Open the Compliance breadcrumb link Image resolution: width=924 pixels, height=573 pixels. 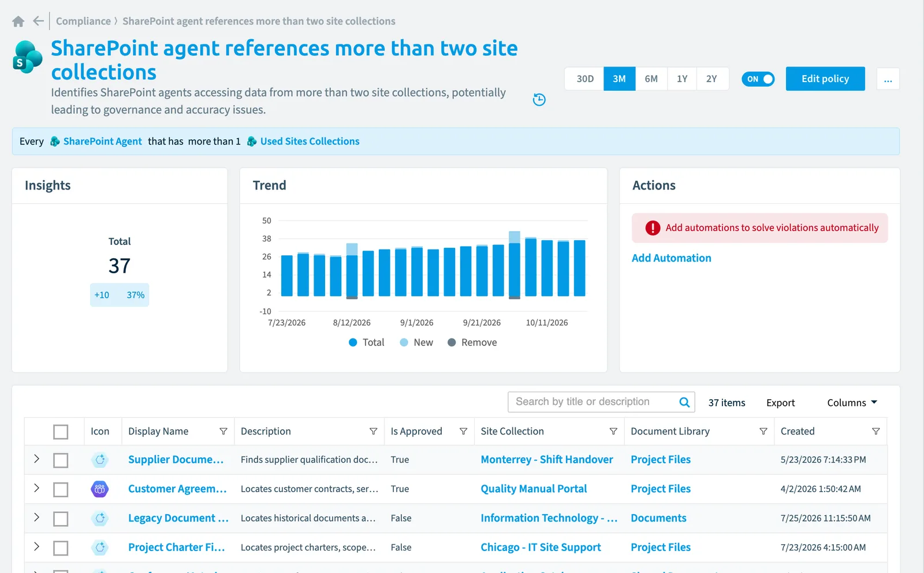tap(83, 21)
